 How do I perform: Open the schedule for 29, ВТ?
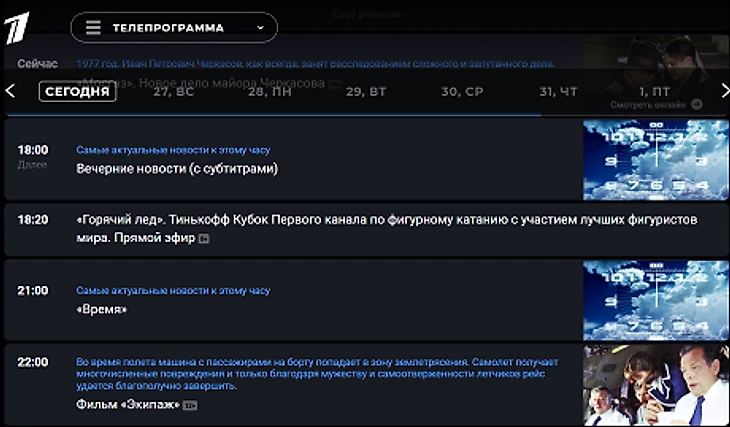click(366, 91)
